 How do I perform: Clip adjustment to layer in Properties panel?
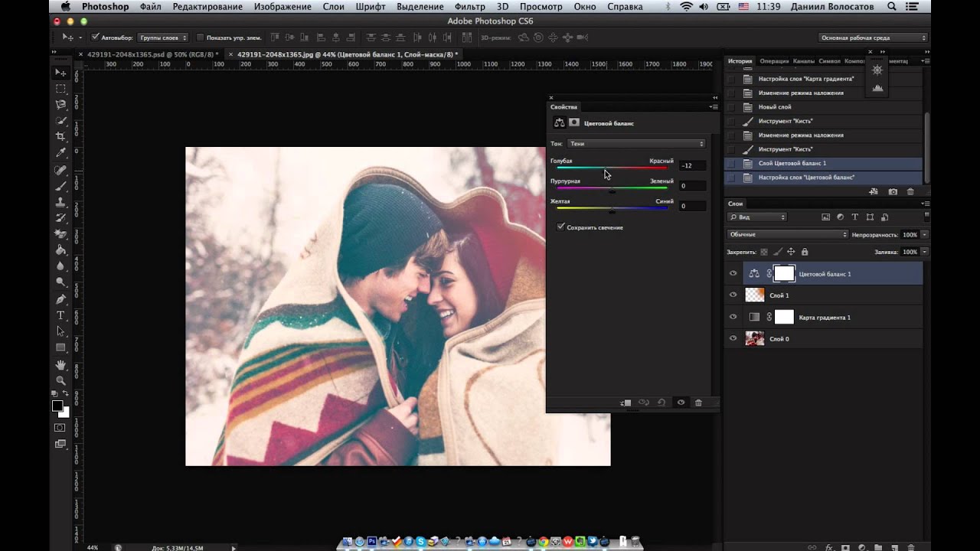coord(626,403)
